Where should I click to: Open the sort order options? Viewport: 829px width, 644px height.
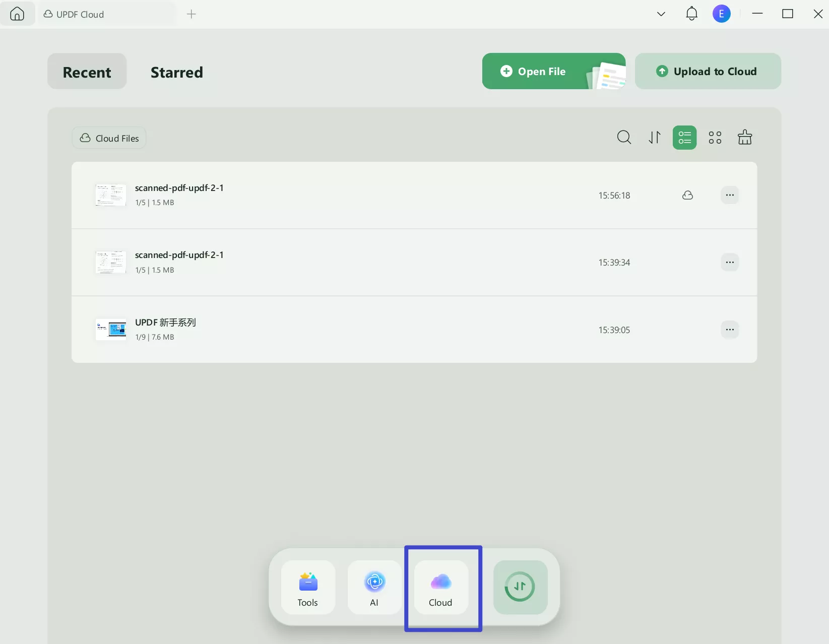pos(654,138)
